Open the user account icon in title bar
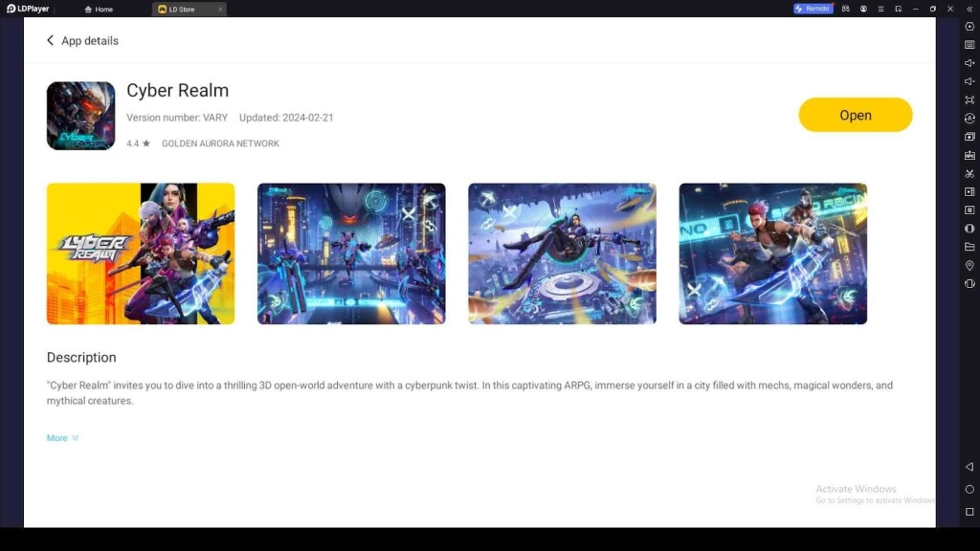 click(863, 9)
